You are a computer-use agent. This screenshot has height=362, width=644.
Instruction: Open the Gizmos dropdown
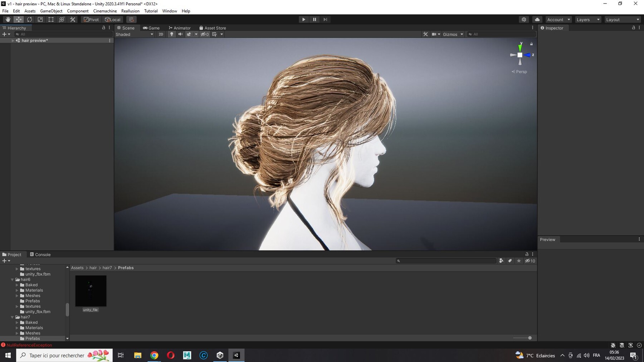click(453, 34)
